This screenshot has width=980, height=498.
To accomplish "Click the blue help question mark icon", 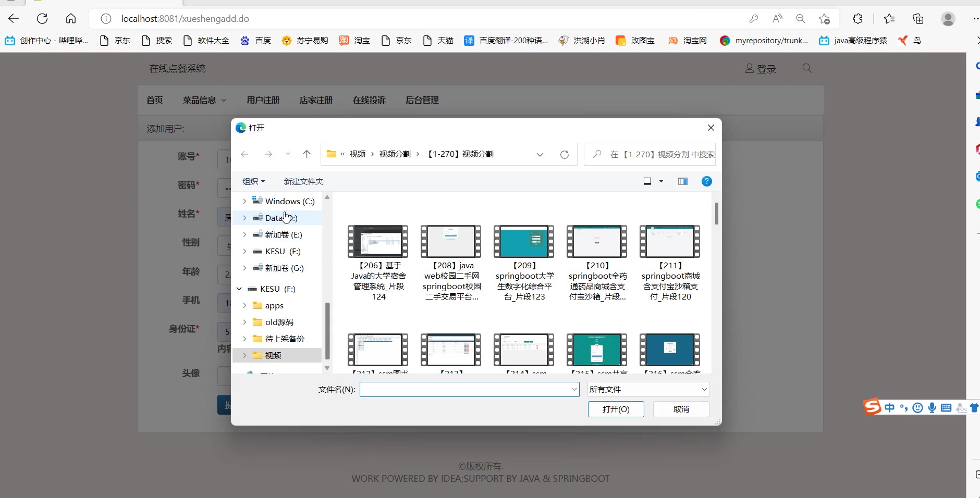I will point(706,181).
